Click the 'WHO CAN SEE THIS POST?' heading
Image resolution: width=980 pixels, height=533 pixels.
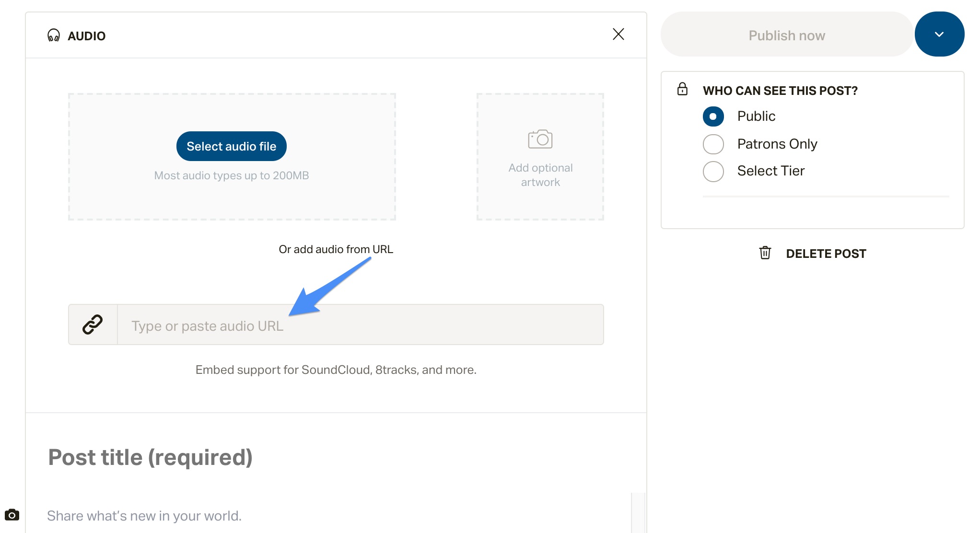(x=780, y=91)
